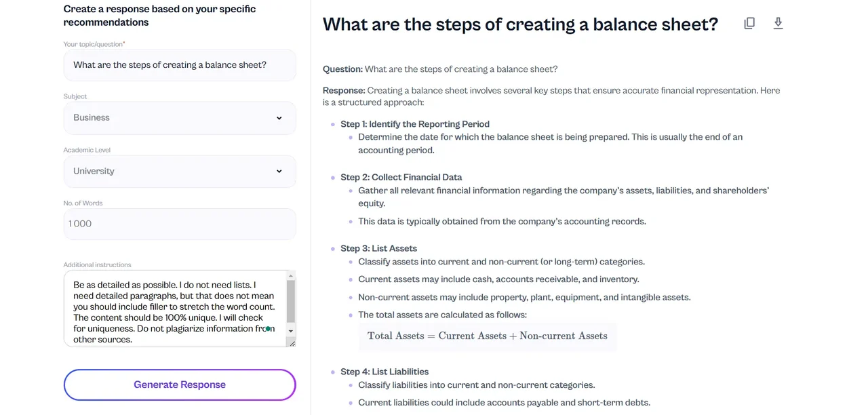Open the Academic Level dropdown showing University
868x415 pixels.
180,172
